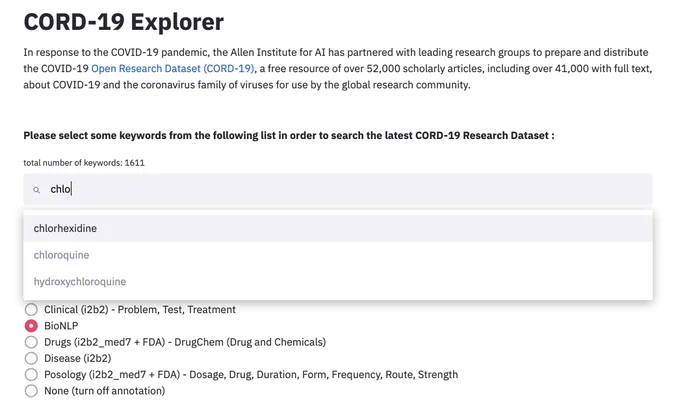Select the BioNLP radio button
This screenshot has width=680, height=408.
pos(31,326)
